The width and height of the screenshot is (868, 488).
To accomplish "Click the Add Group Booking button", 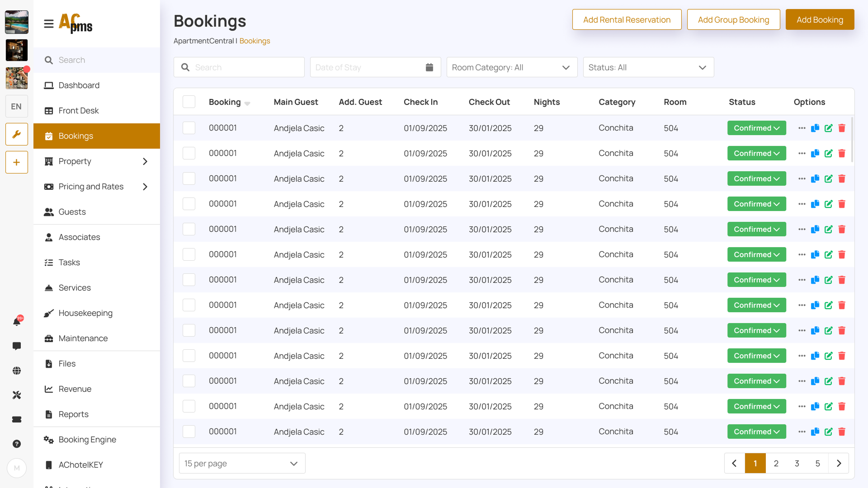I will [733, 20].
